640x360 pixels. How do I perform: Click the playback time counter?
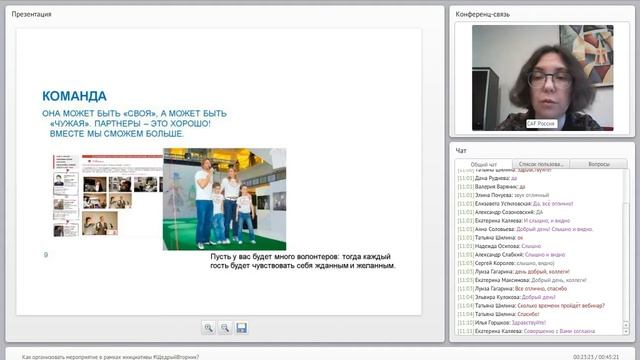point(596,357)
